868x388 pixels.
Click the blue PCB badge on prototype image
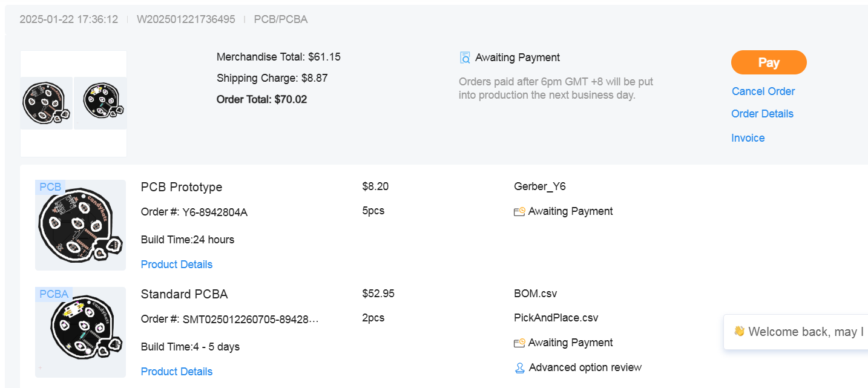(50, 187)
